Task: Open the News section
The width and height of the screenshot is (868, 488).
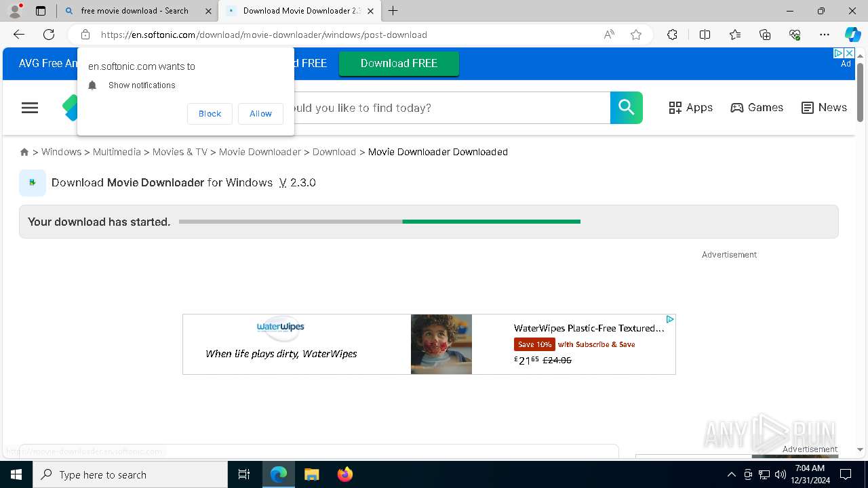Action: pos(824,108)
